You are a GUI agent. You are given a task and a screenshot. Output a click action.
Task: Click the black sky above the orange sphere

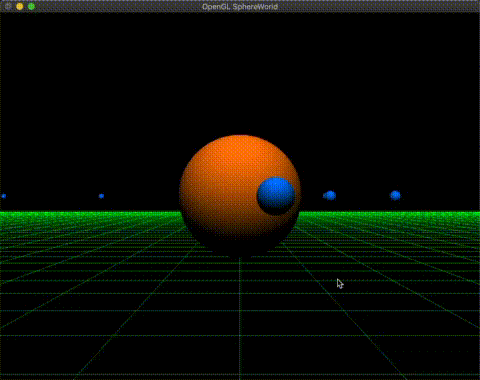[x=240, y=73]
